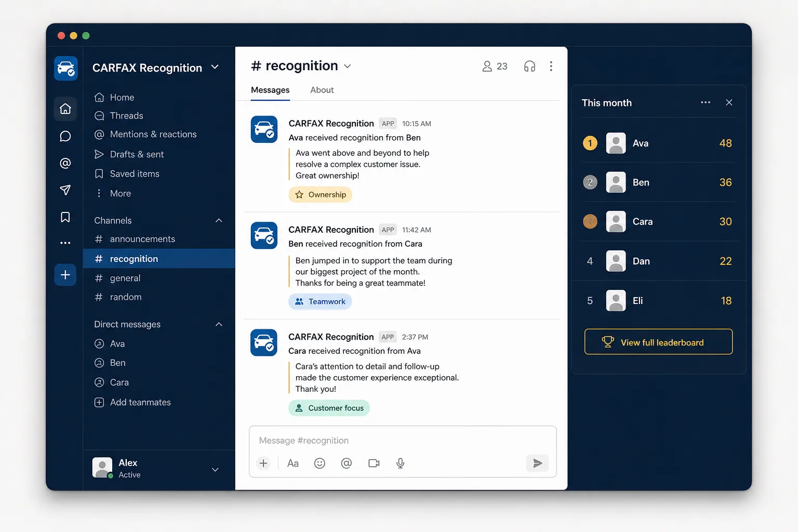798x532 pixels.
Task: Click the Message #recognition input field
Action: click(403, 441)
